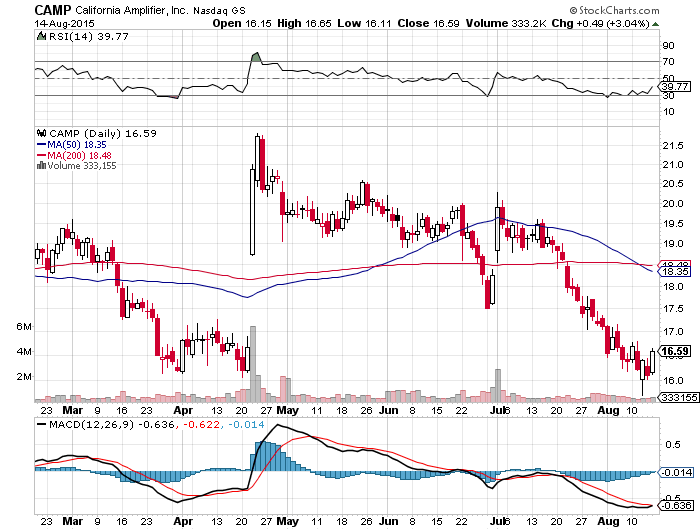Click the 17.0 price axis label
Viewport: 700px width, 530px height.
point(673,332)
